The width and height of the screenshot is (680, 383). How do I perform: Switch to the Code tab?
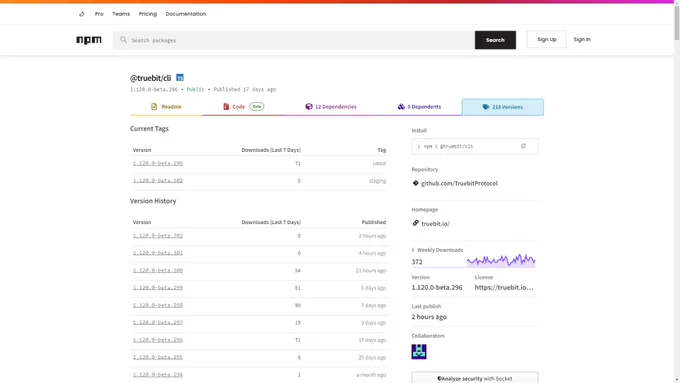(243, 107)
